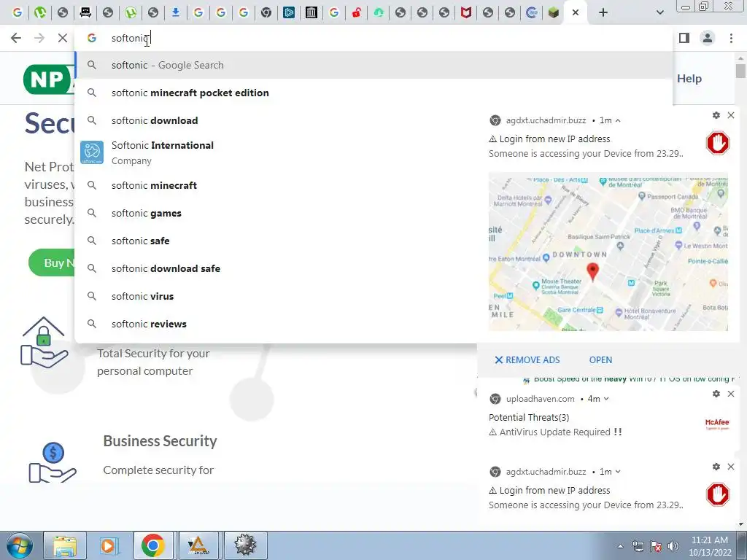Screen dimensions: 747x560
Task: Dismiss the bottom agdxt.uchadmir.buzz notification
Action: pos(731,467)
